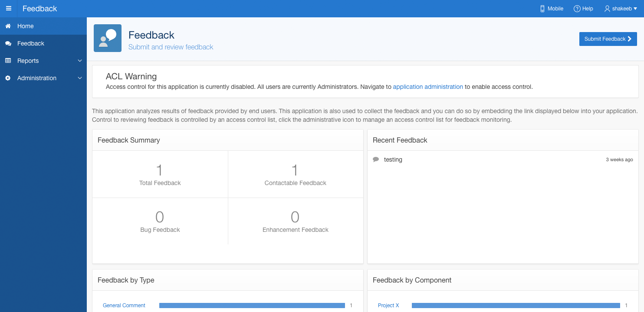
Task: Expand the Reports submenu chevron
Action: click(x=79, y=61)
